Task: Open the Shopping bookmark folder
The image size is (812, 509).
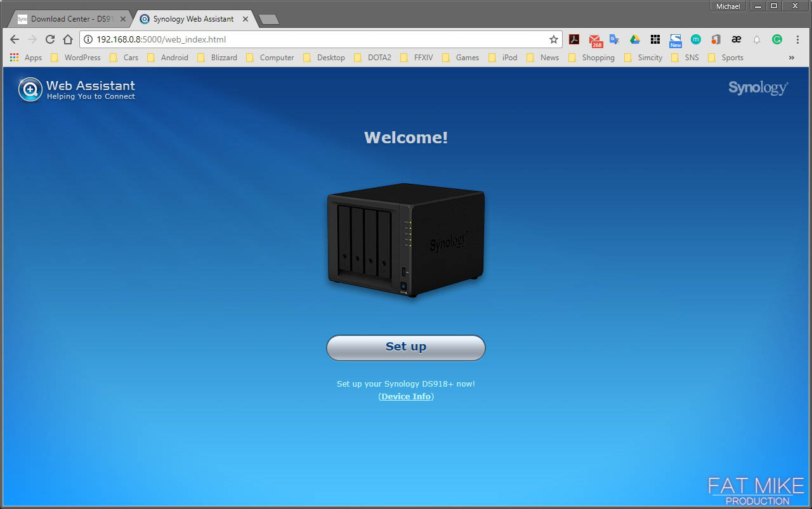Action: (591, 58)
